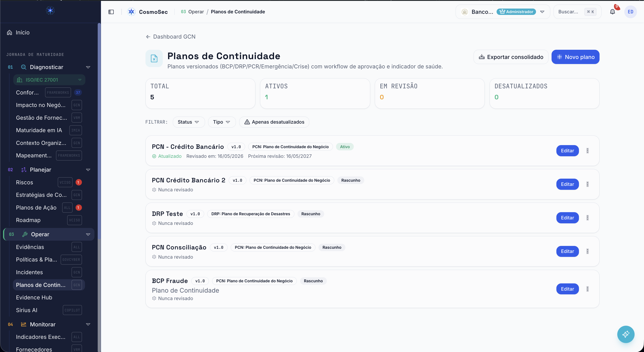Click the Planejar strategy icon
Viewport: 644px width, 352px height.
[x=23, y=170]
